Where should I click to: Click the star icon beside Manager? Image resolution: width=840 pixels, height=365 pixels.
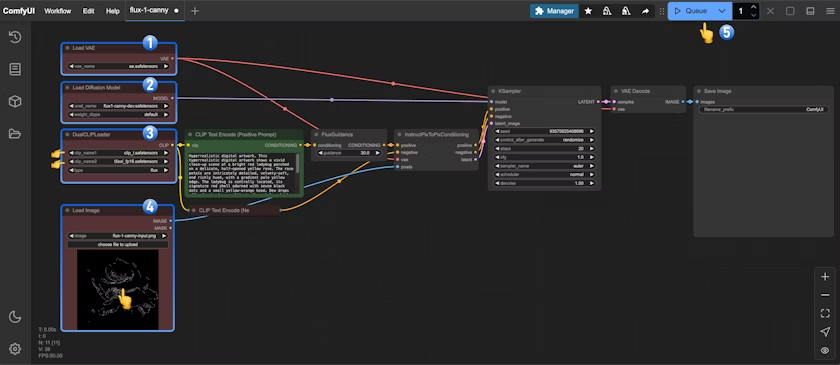pyautogui.click(x=588, y=11)
